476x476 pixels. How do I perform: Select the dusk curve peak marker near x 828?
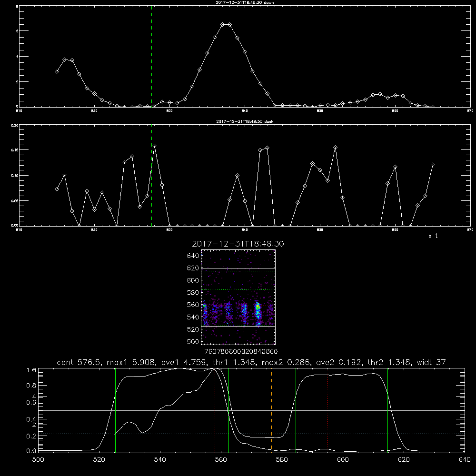tap(155, 146)
